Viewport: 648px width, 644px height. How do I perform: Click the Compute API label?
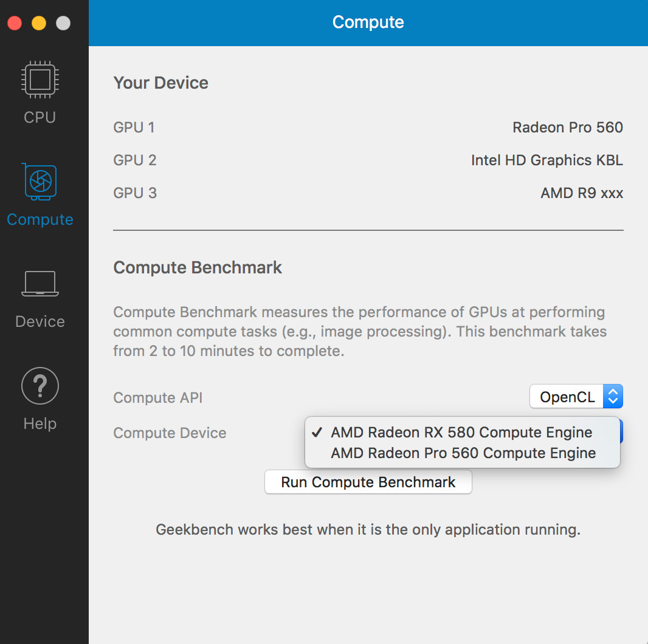click(x=158, y=397)
